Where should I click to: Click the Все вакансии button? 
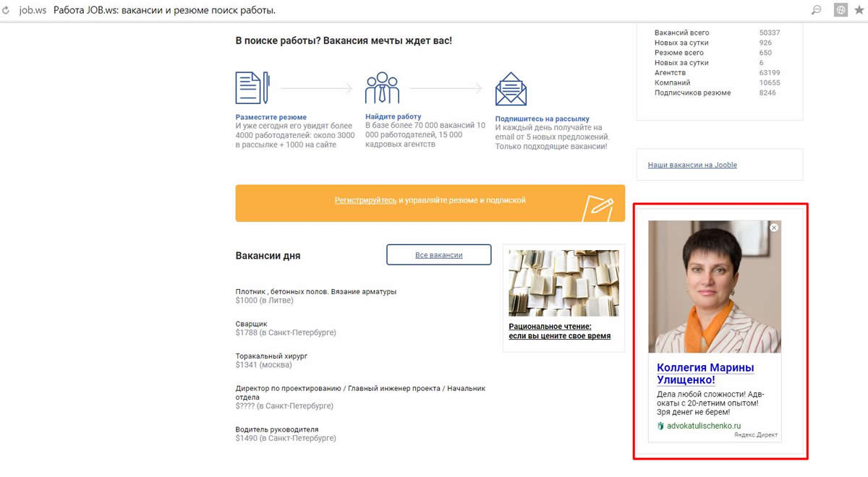pos(438,255)
